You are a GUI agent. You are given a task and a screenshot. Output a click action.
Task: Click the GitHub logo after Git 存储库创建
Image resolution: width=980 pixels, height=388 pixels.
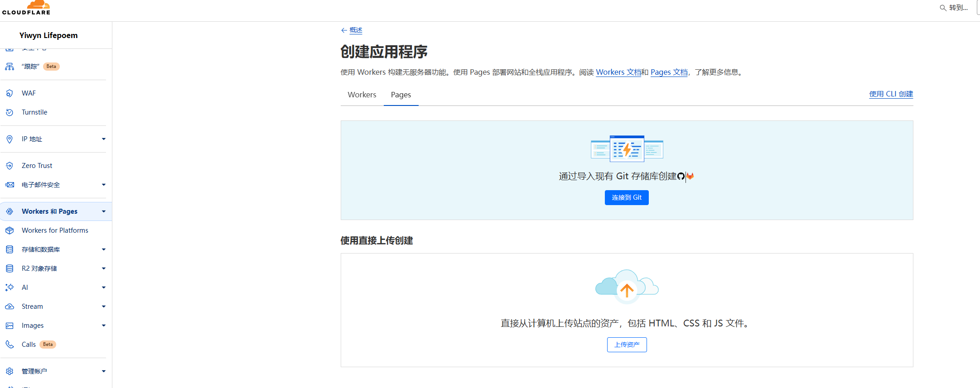click(681, 177)
